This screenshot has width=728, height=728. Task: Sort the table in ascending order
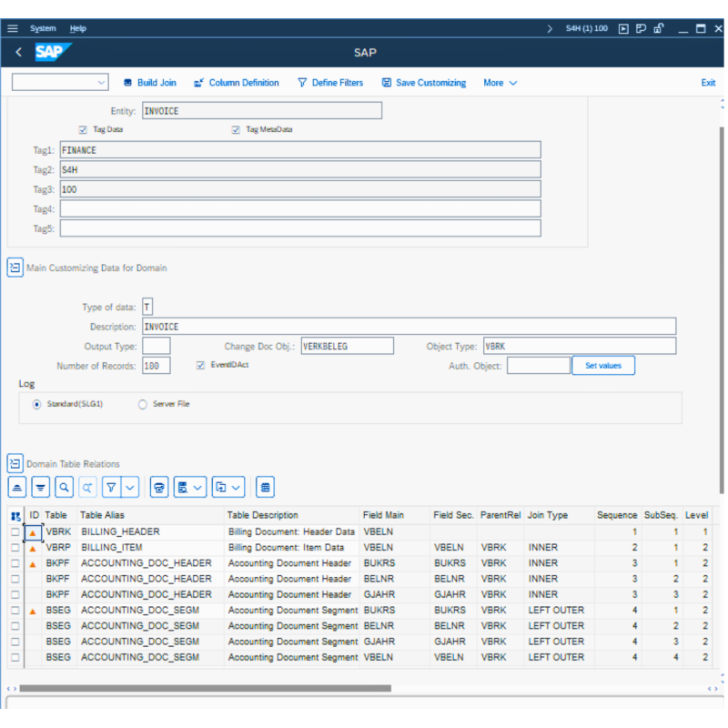16,487
